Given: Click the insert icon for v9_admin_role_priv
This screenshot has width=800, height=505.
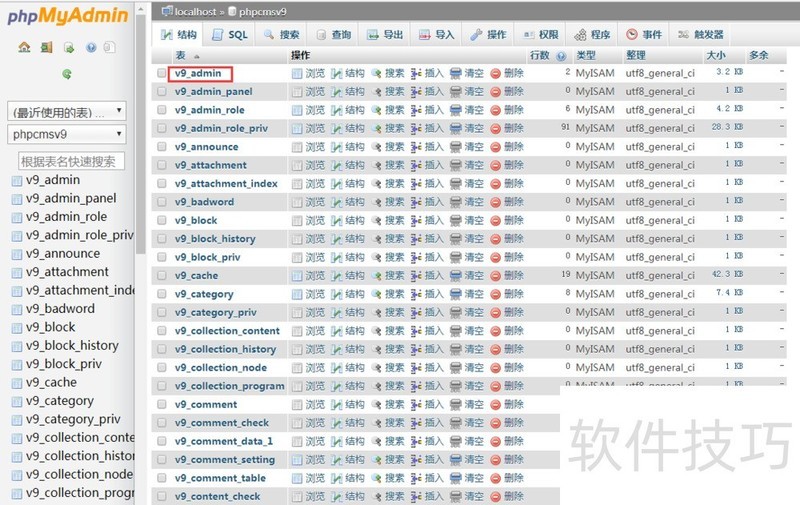Looking at the screenshot, I should pyautogui.click(x=416, y=129).
